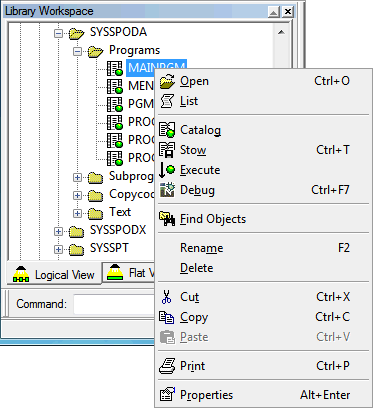Click the SYSSPODX folder icon
This screenshot has width=373, height=408.
pyautogui.click(x=76, y=231)
